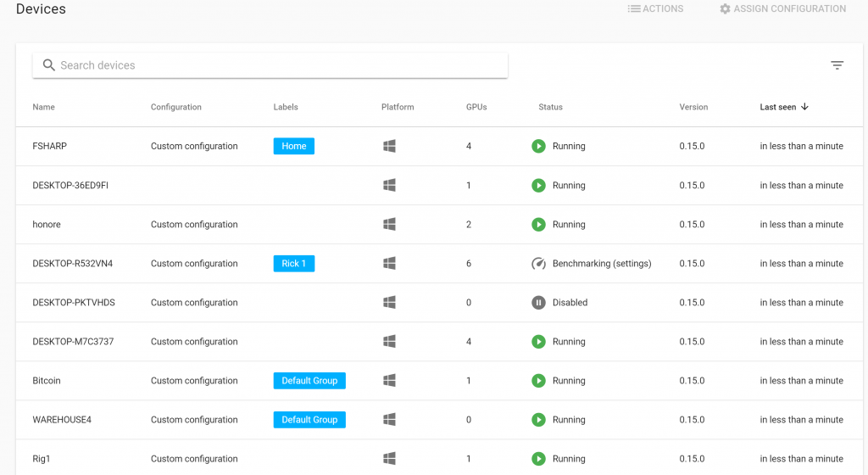
Task: Click the search magnifier icon
Action: coord(48,65)
